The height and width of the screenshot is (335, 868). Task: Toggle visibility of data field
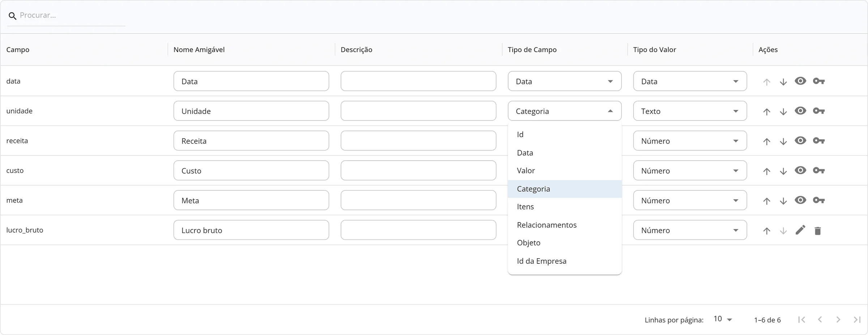800,81
